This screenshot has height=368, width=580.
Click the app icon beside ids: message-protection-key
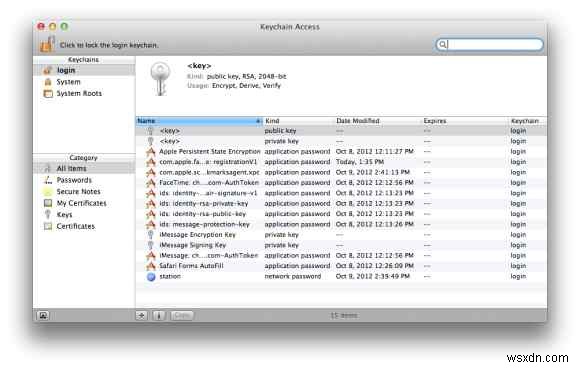(x=151, y=224)
